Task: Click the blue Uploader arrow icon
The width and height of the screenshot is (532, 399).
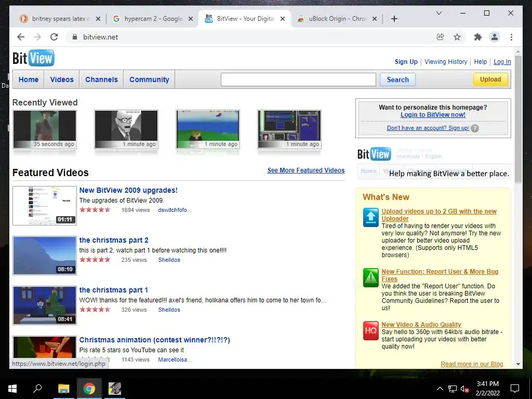Action: click(x=370, y=217)
